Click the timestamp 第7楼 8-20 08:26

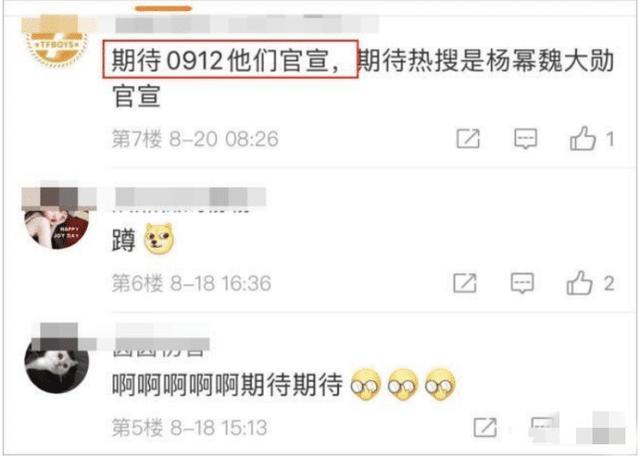click(195, 139)
